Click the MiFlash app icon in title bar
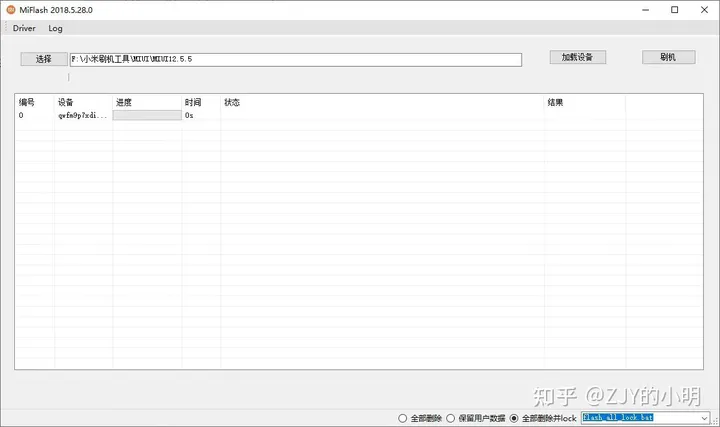 pyautogui.click(x=11, y=10)
